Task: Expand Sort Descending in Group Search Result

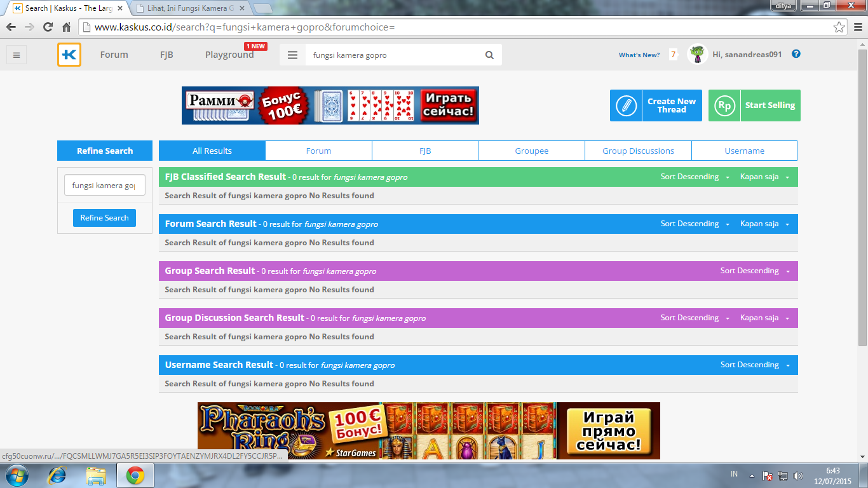Action: click(756, 271)
